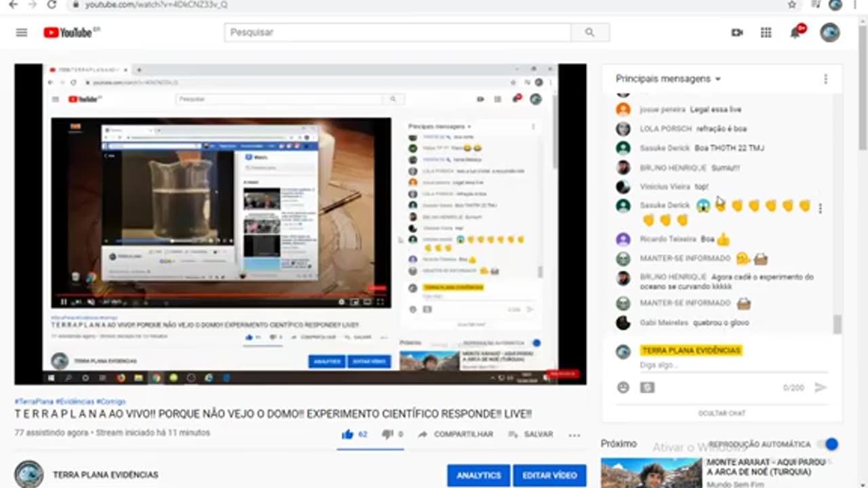Toggle Reprodução Automática autoplay switch
The width and height of the screenshot is (868, 488).
[x=827, y=445]
